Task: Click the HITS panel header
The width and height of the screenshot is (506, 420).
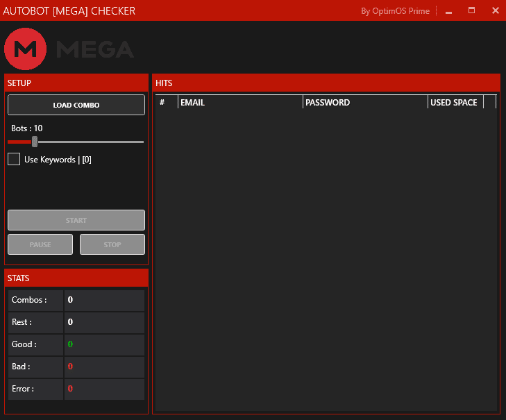Action: pyautogui.click(x=326, y=83)
